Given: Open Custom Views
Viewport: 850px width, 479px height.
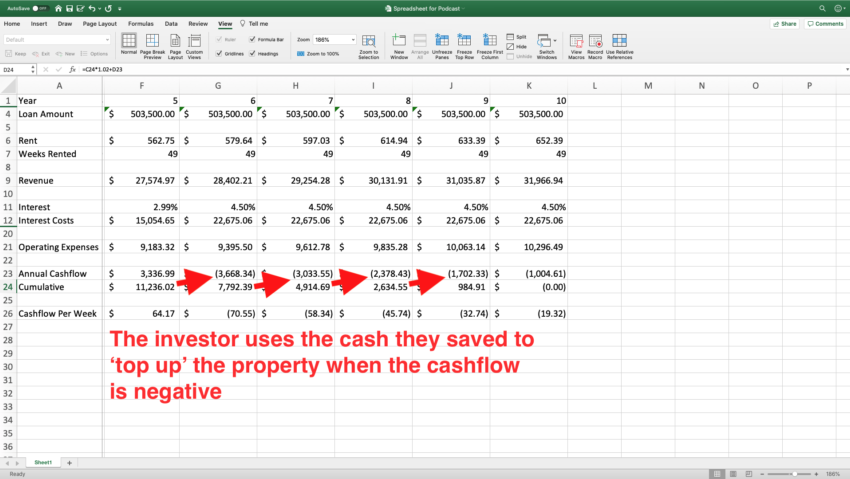Looking at the screenshot, I should (x=194, y=46).
